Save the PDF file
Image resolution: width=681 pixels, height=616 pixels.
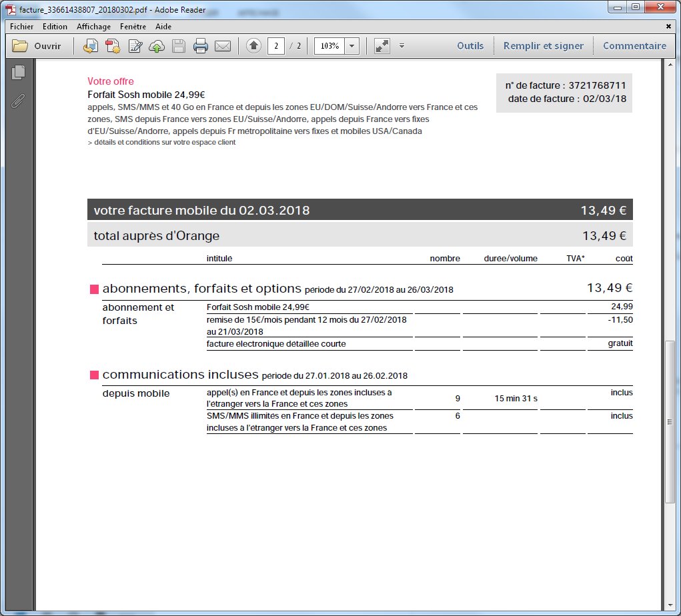[x=177, y=46]
